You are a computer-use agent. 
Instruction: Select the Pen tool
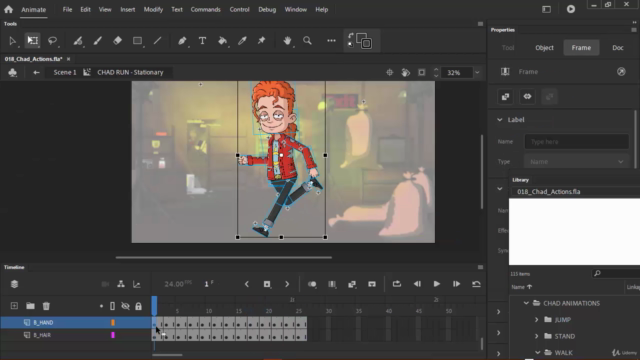[x=182, y=40]
